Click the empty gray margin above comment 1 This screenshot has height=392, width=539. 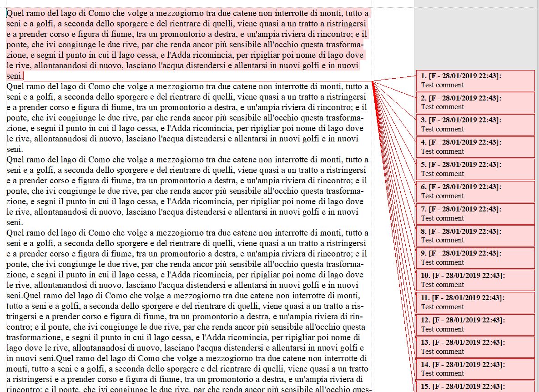(x=475, y=36)
